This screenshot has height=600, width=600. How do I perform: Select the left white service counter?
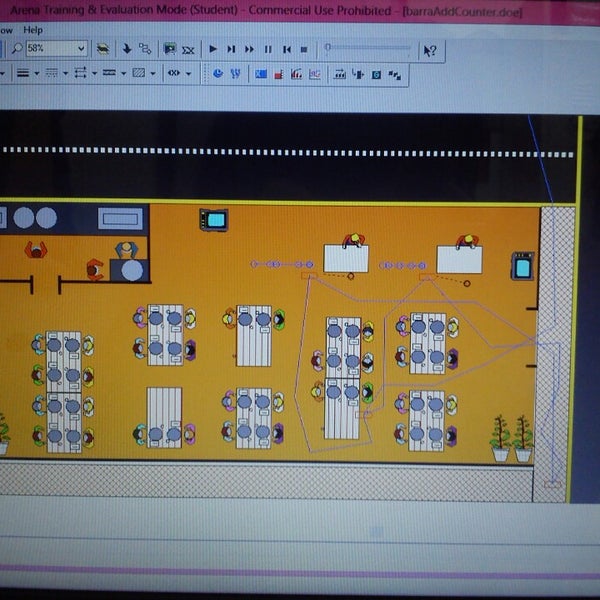(x=346, y=259)
